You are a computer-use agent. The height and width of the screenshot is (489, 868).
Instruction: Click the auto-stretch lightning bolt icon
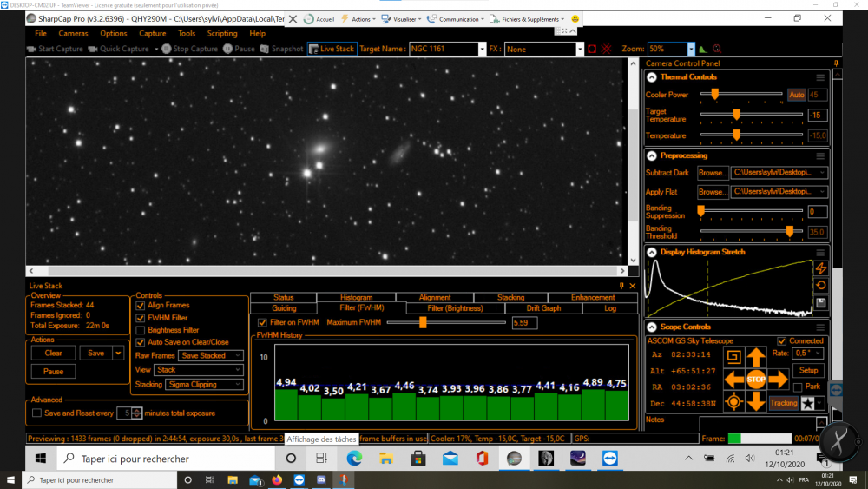(x=821, y=268)
